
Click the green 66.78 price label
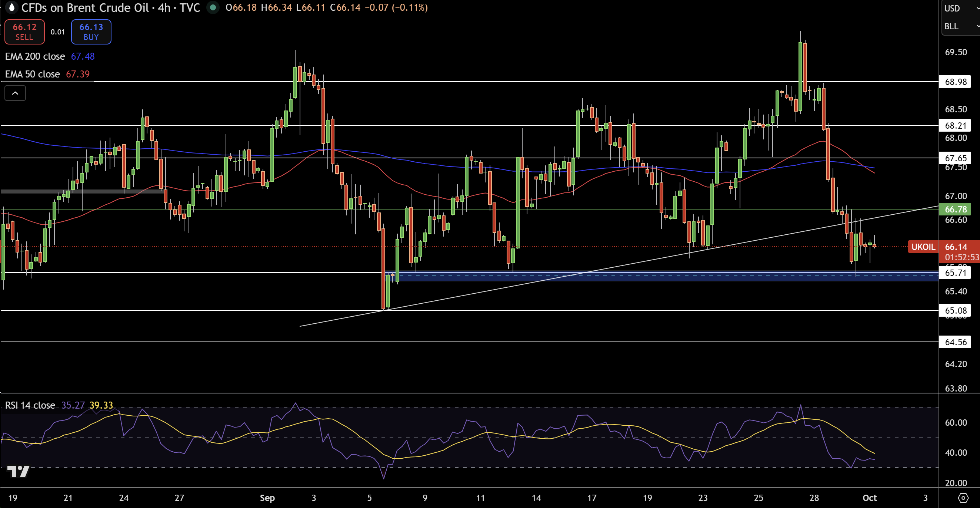955,210
